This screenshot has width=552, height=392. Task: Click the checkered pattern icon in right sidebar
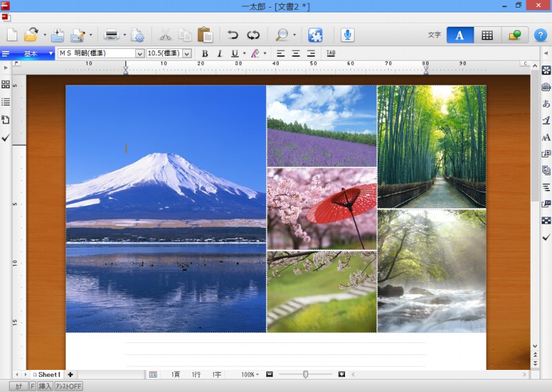click(546, 220)
